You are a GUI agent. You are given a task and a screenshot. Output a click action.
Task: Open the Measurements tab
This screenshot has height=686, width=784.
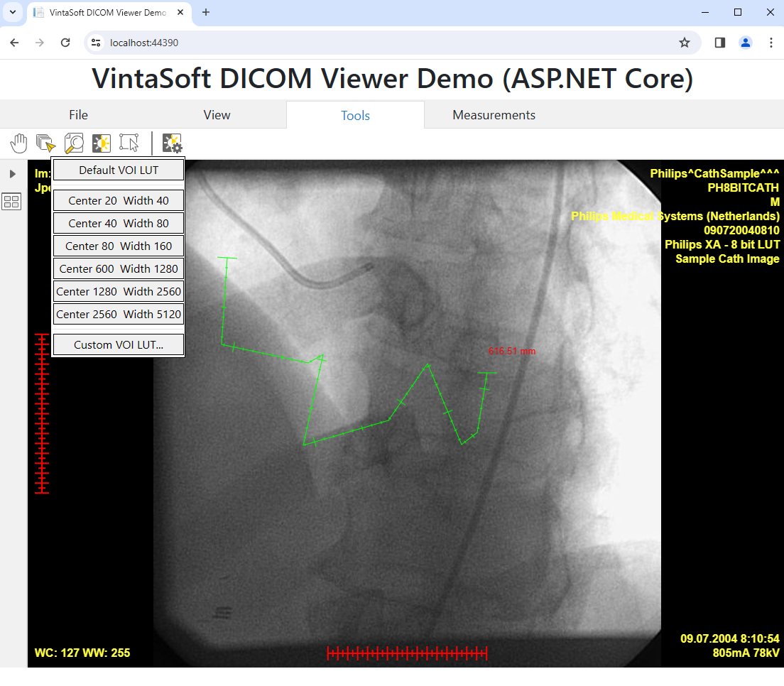(494, 115)
